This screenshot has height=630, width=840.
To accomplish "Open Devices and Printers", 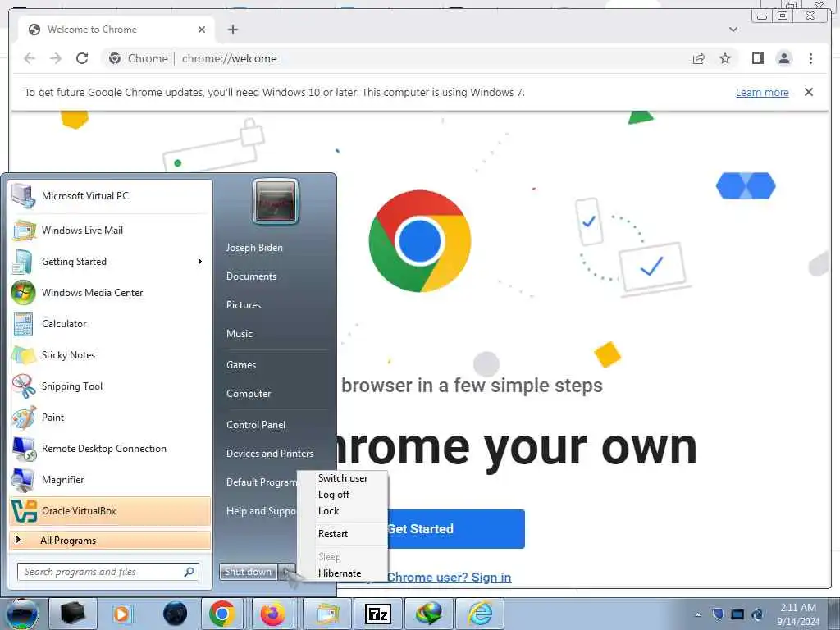I will coord(270,453).
